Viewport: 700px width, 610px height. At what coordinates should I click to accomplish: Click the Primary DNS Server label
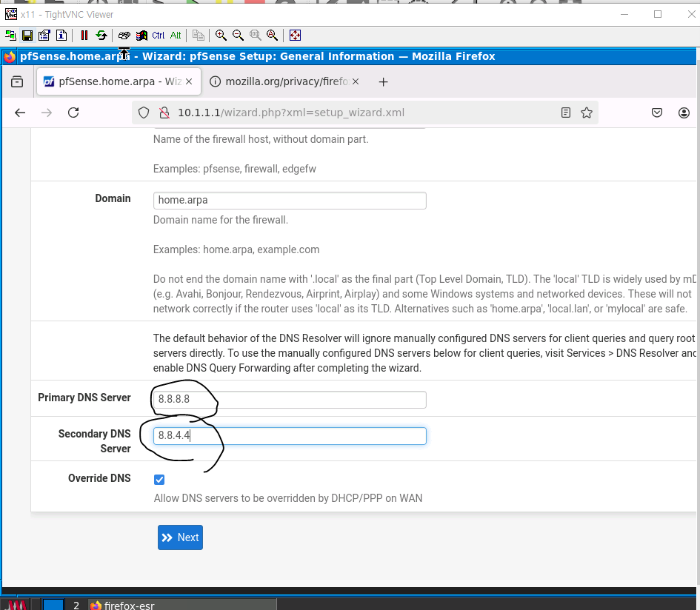pyautogui.click(x=84, y=398)
